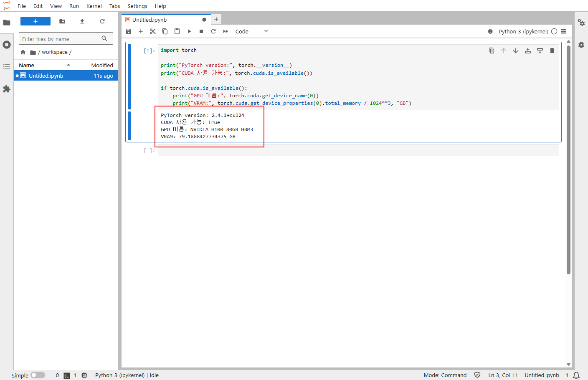Viewport: 588px width, 380px height.
Task: Click the JupyterLab logo icon
Action: click(x=7, y=6)
